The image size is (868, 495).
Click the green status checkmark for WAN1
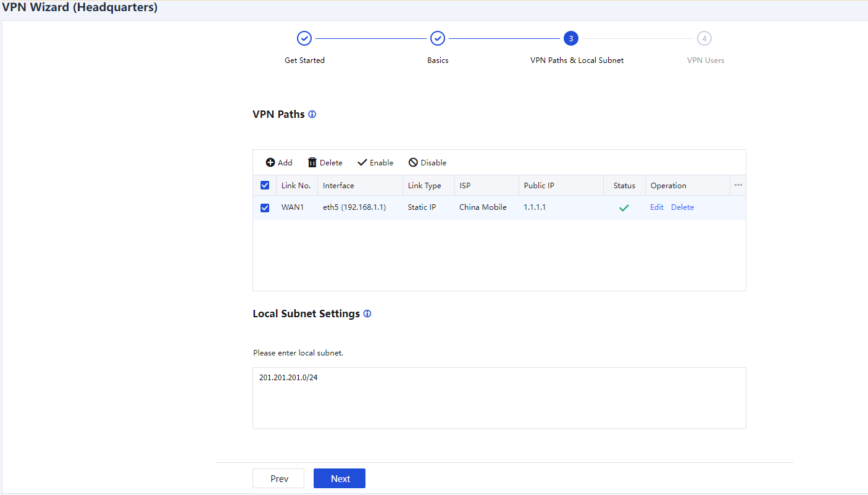[624, 208]
